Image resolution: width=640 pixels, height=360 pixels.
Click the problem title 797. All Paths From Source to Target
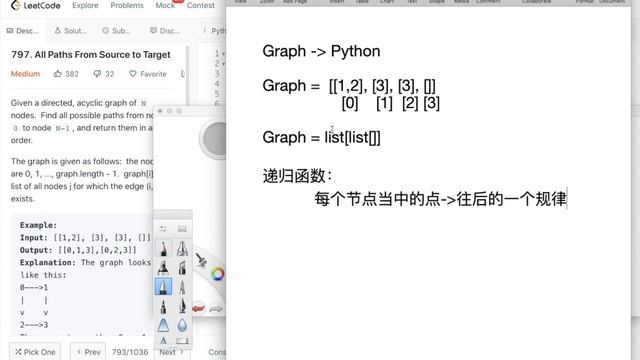point(91,55)
